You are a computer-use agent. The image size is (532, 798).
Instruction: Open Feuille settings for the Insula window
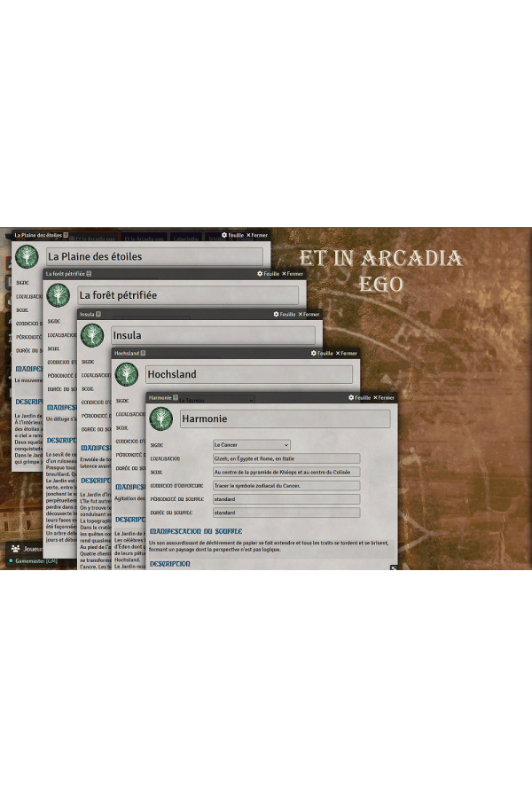point(286,314)
